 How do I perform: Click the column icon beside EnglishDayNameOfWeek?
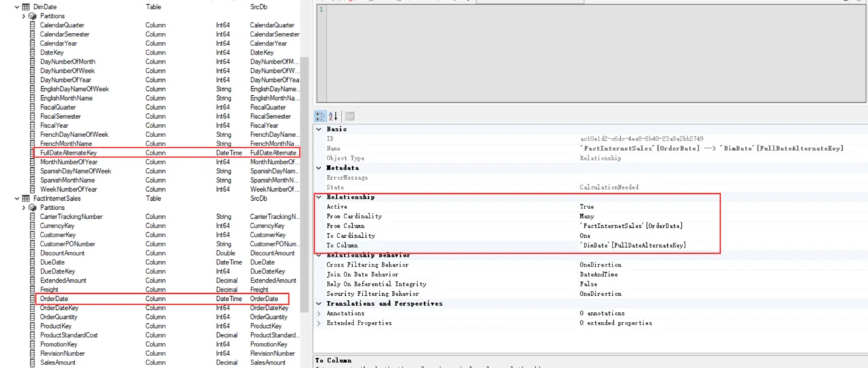click(x=32, y=89)
